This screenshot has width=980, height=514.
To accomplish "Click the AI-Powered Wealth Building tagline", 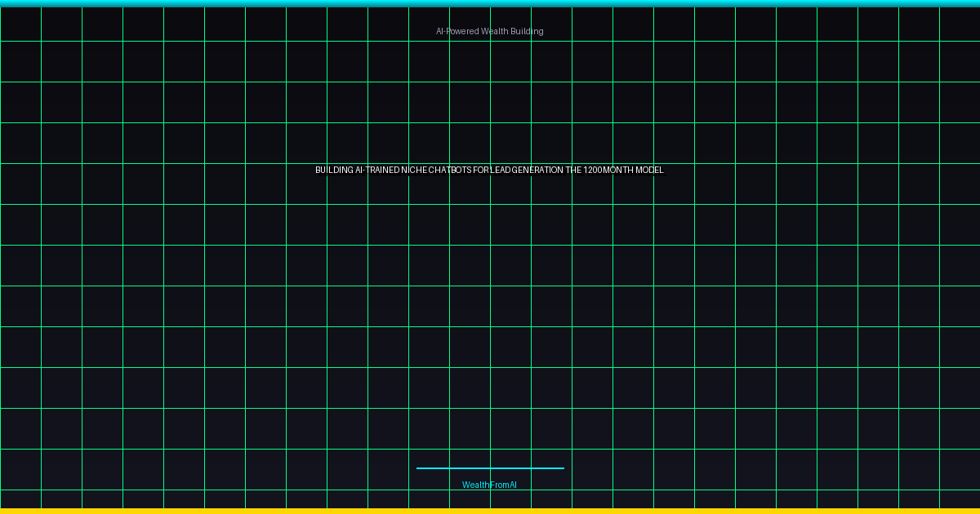I will pyautogui.click(x=489, y=31).
